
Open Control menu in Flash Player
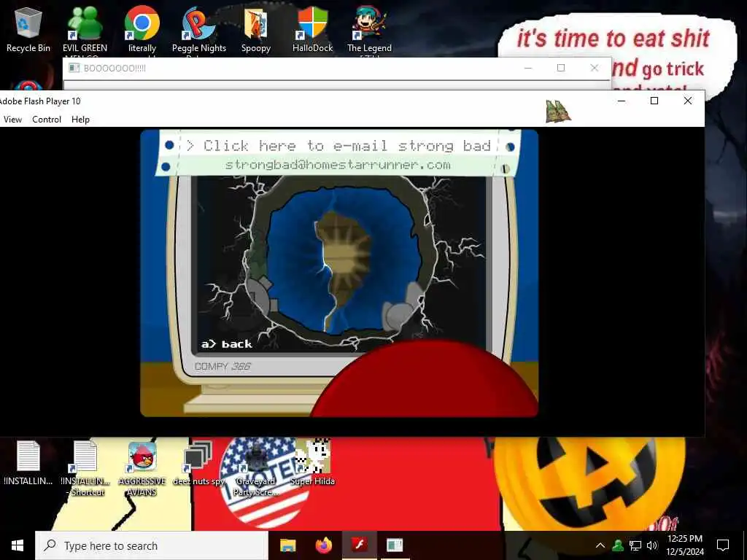(x=47, y=120)
